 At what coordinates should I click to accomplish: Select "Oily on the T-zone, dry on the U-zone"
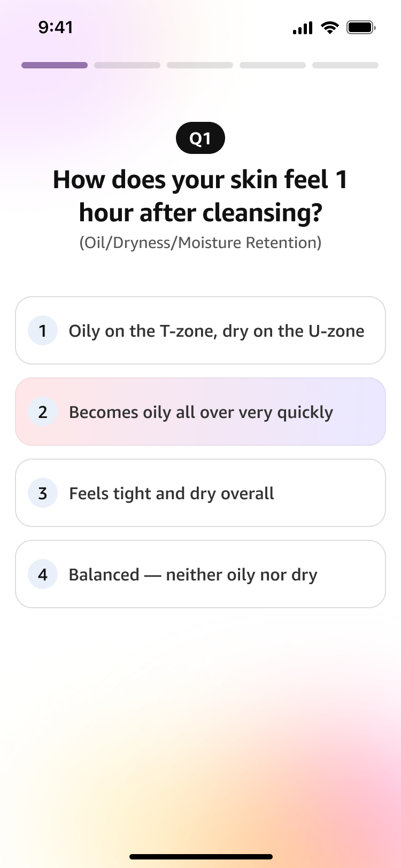(x=217, y=331)
